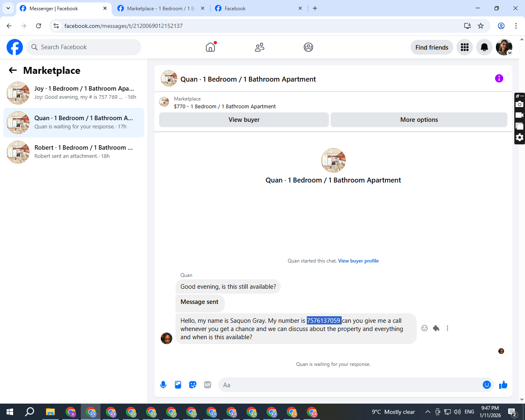
Task: Open the GIF picker
Action: [208, 385]
